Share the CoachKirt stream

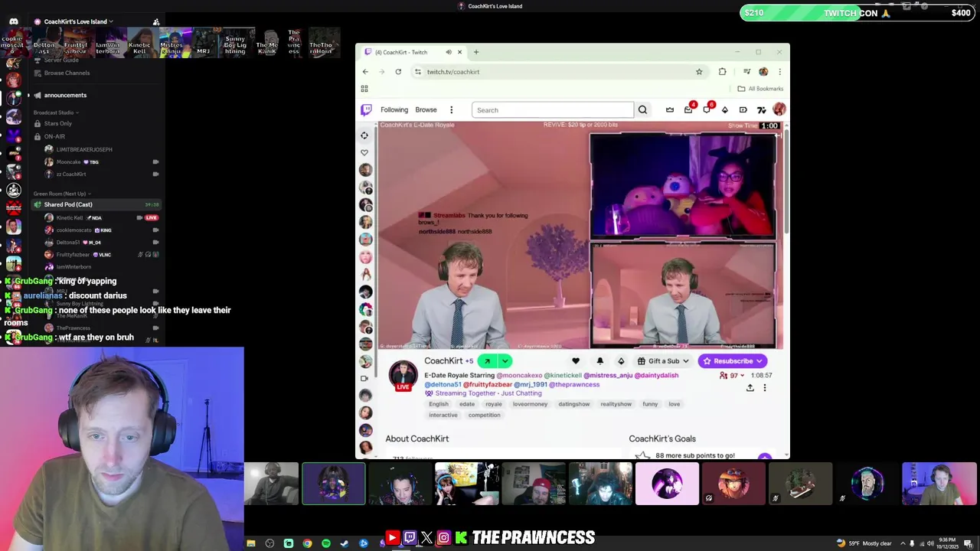coord(750,388)
